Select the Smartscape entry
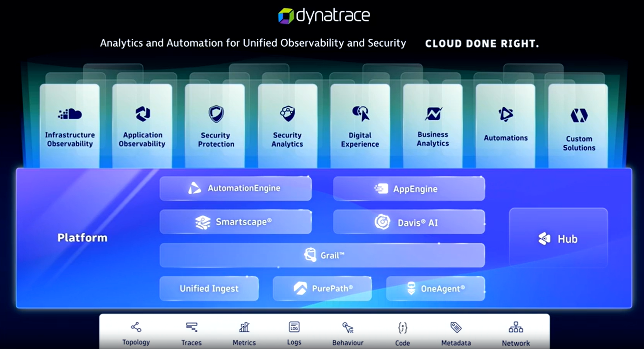This screenshot has width=644, height=349. pyautogui.click(x=235, y=222)
